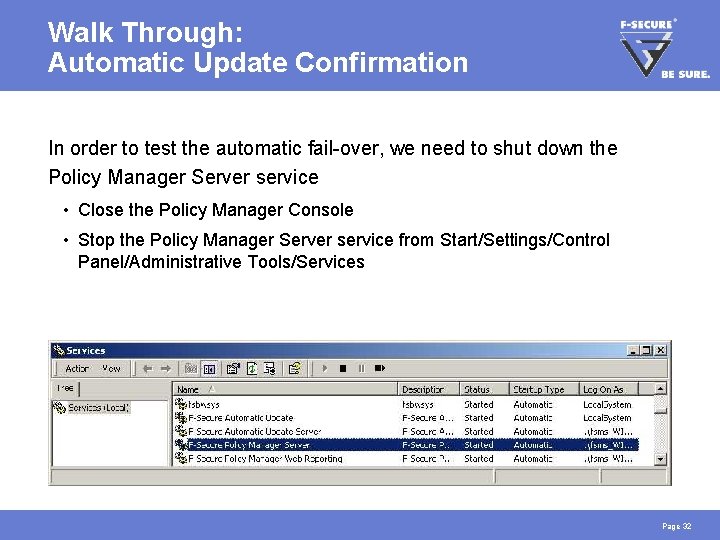Click the Export List toolbar icon
720x540 pixels.
(x=270, y=368)
